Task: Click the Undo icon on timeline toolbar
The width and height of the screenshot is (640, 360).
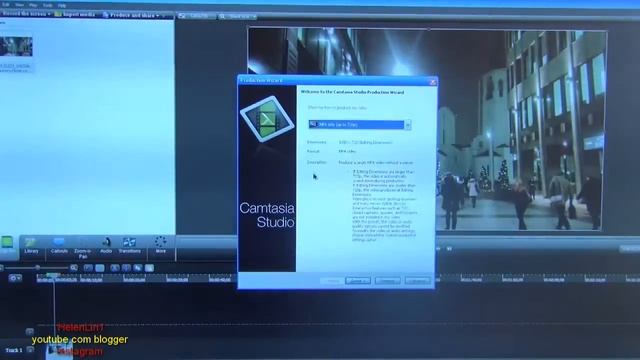Action: pyautogui.click(x=88, y=268)
